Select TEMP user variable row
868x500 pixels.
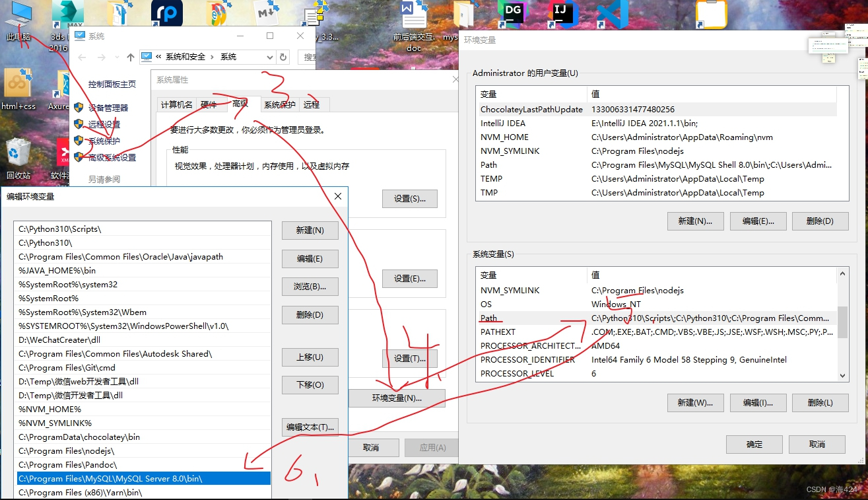point(657,178)
